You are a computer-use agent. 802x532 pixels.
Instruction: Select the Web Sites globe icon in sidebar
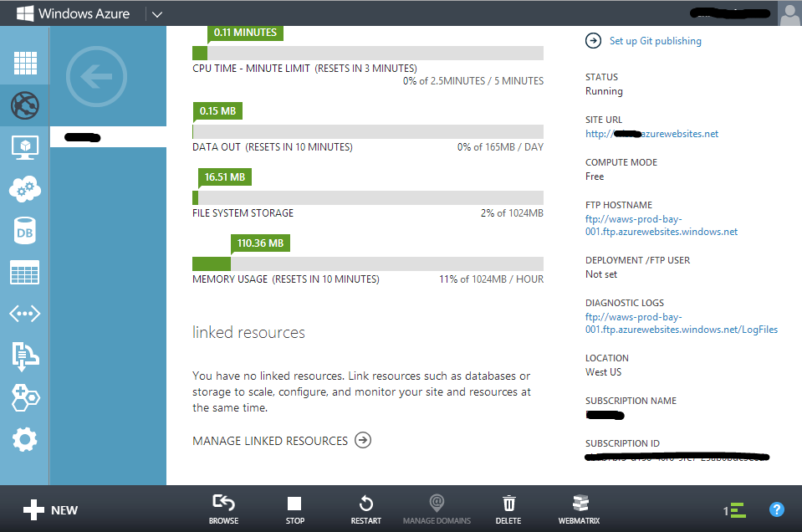point(25,106)
